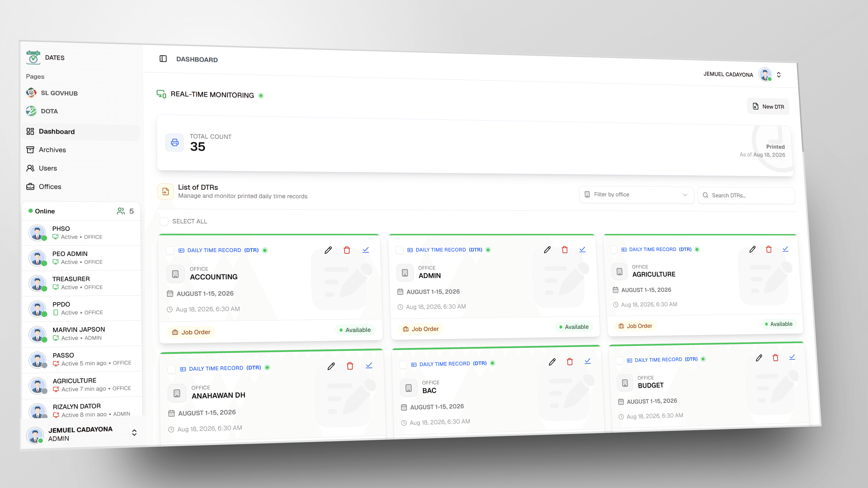
Task: Expand the sidebar footer user menu chevron
Action: coord(134,432)
